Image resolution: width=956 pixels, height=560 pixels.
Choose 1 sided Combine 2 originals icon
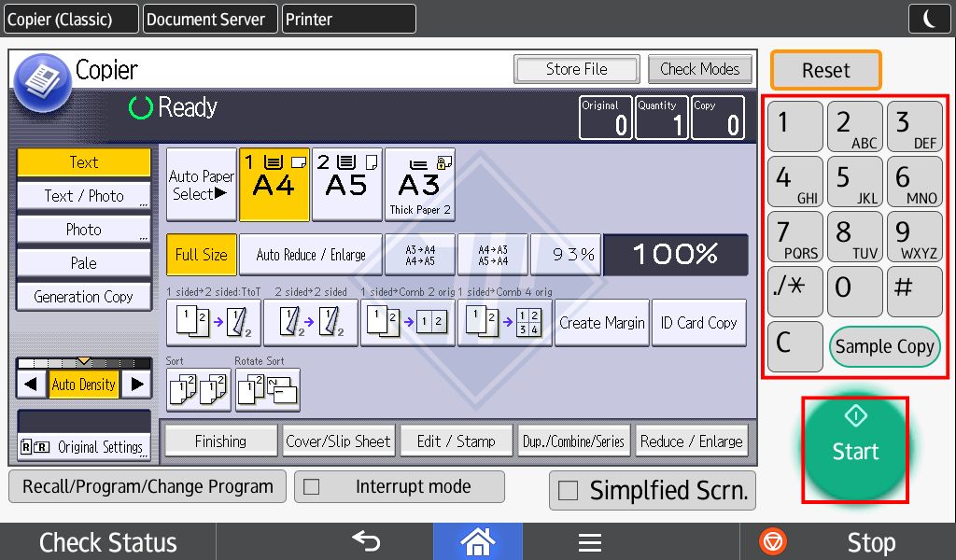tap(407, 323)
